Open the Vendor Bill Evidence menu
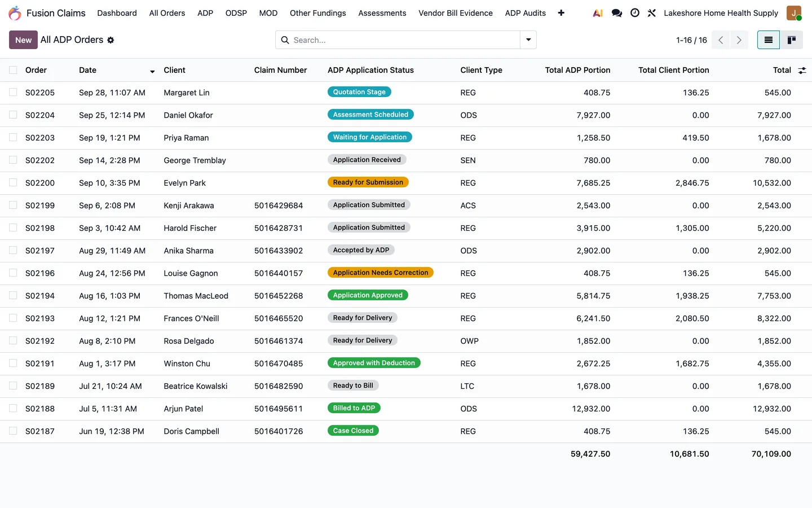This screenshot has width=812, height=508. [456, 13]
